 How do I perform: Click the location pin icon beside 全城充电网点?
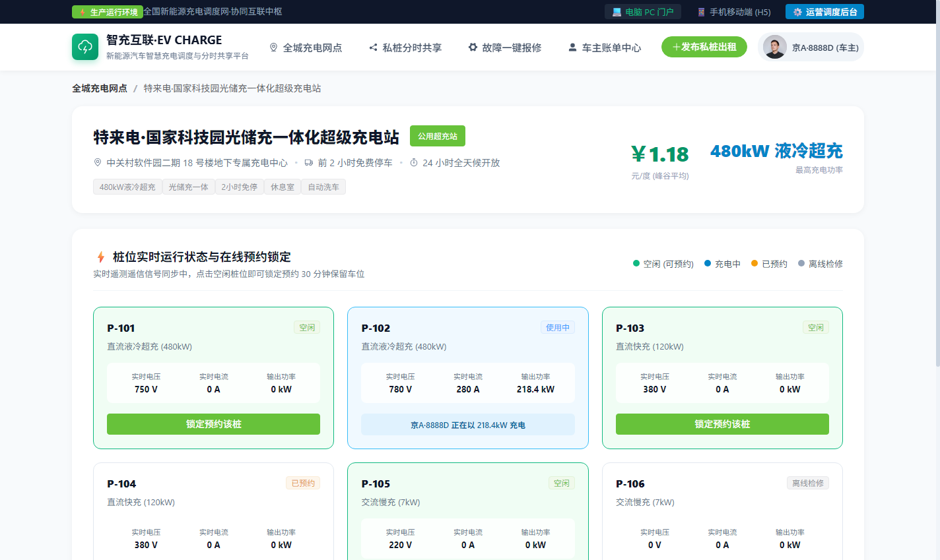pyautogui.click(x=273, y=47)
